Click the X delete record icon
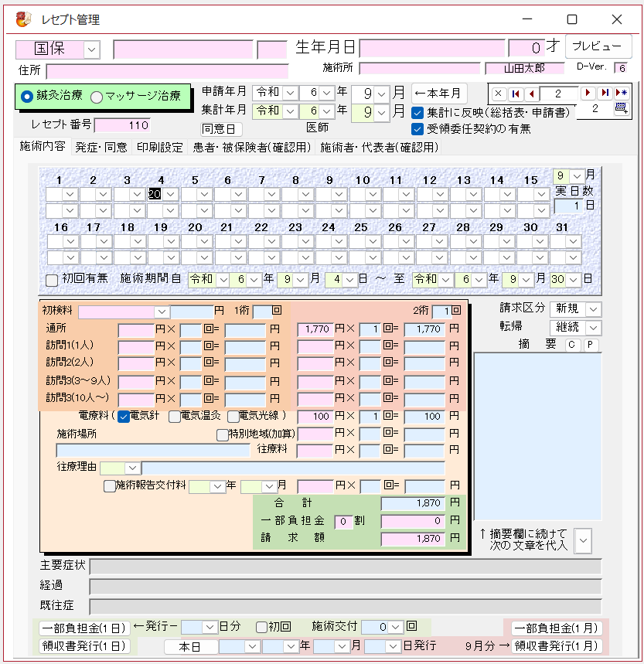The image size is (644, 664). [499, 94]
